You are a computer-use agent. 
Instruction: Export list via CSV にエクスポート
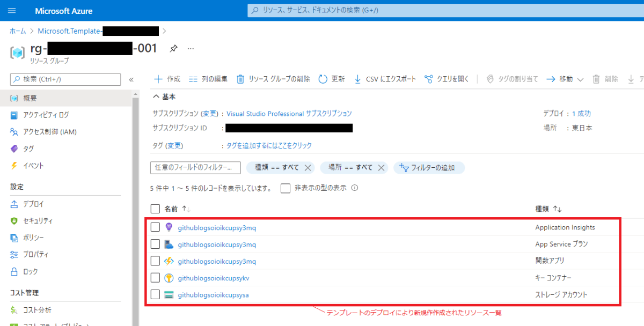[385, 79]
